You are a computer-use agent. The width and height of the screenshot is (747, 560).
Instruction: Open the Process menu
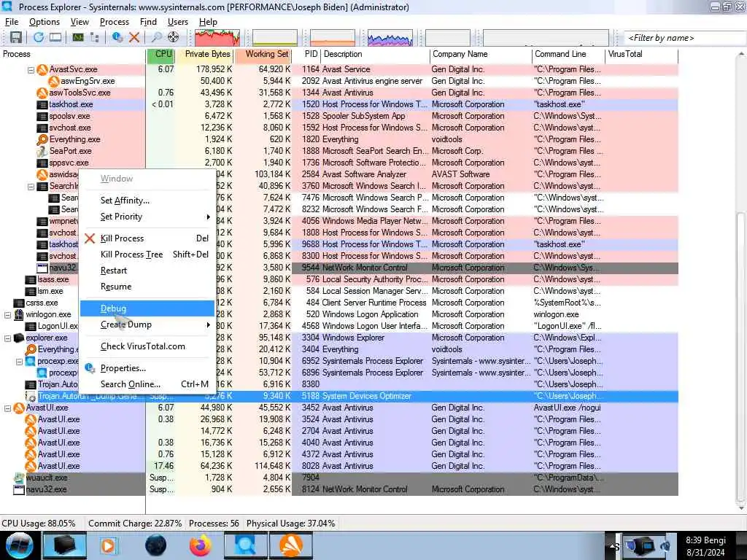click(115, 22)
